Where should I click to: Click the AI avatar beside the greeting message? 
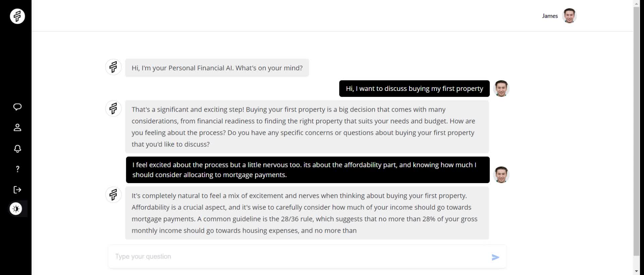[113, 67]
